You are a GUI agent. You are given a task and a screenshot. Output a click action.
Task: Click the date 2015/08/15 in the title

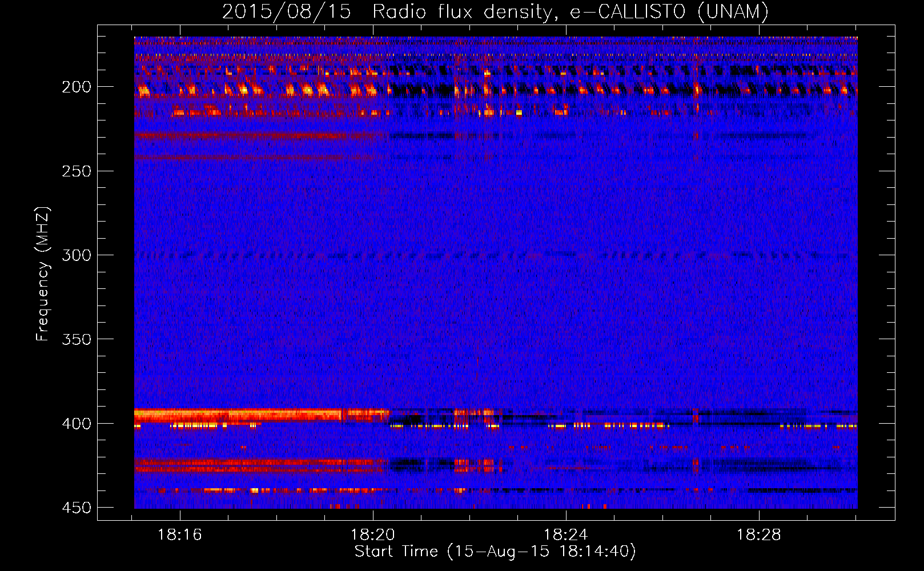[286, 12]
